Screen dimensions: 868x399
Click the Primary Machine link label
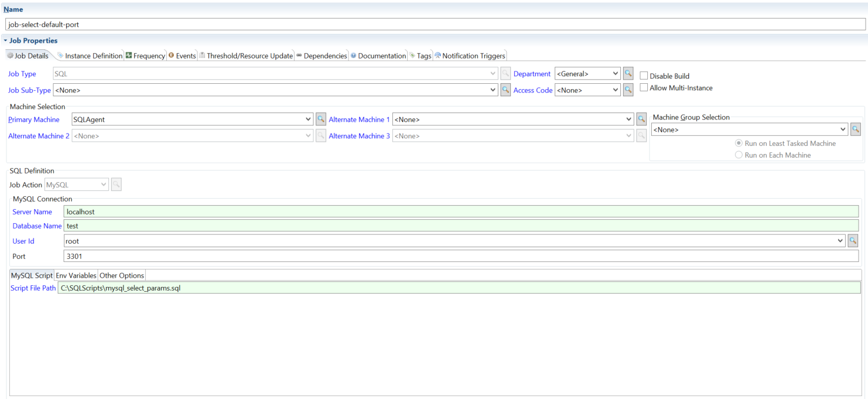pyautogui.click(x=34, y=120)
